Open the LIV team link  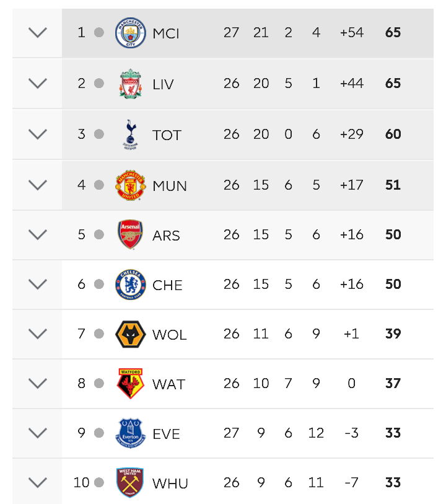coord(163,84)
